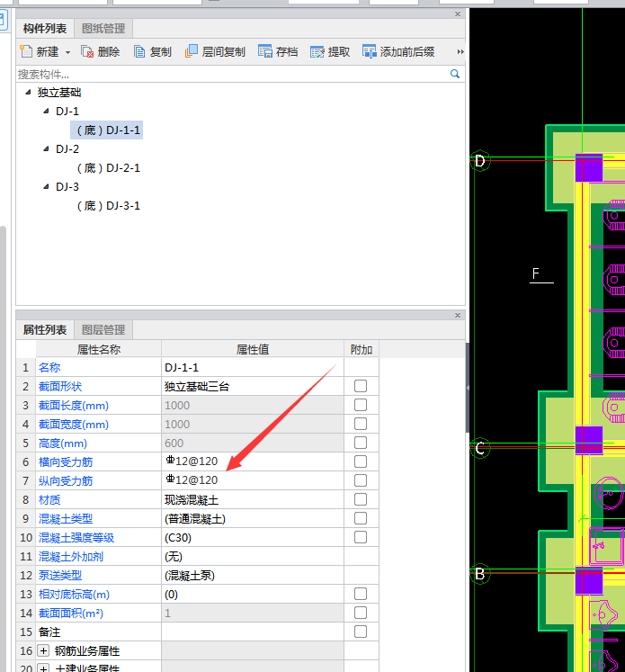Viewport: 625px width, 672px height.
Task: Tick the 附加 checkbox for 截面宽度
Action: coord(361,424)
